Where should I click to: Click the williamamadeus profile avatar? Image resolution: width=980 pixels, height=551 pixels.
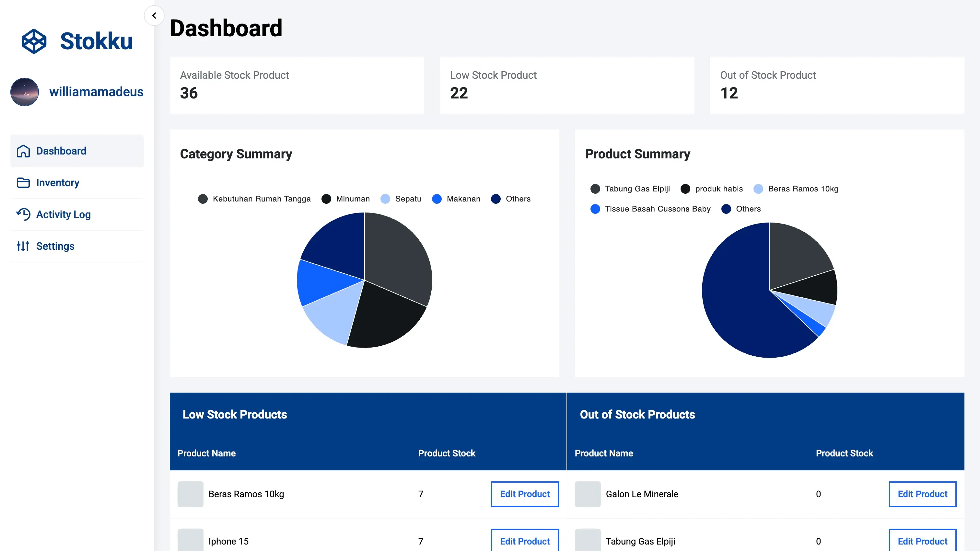coord(25,92)
